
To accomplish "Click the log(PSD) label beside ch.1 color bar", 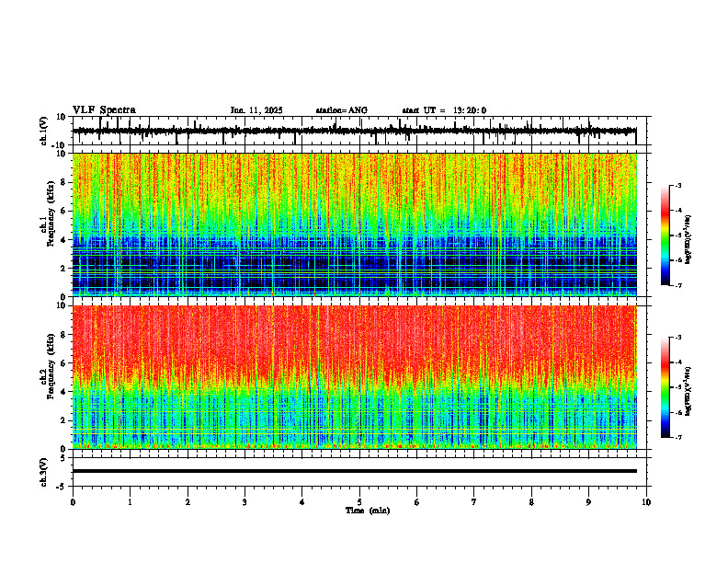I will [688, 240].
